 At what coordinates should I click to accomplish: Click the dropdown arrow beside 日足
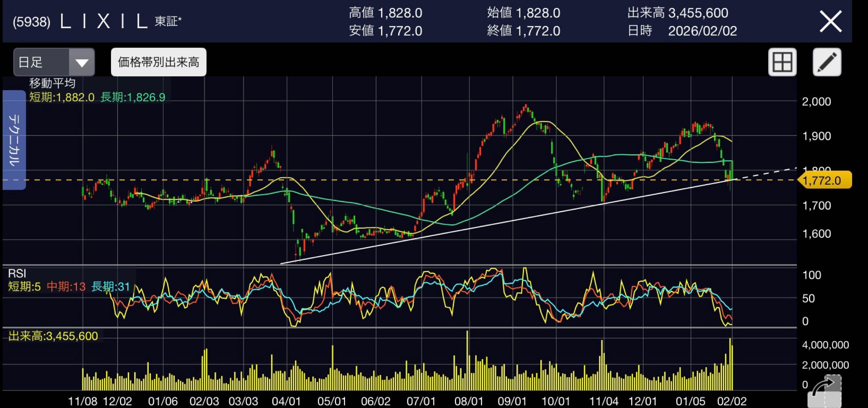[x=82, y=63]
